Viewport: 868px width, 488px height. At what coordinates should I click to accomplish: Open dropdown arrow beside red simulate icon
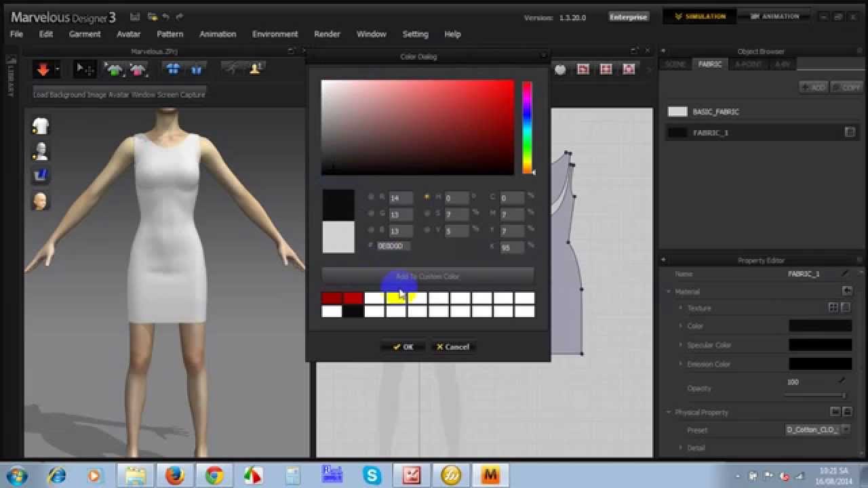coord(57,69)
